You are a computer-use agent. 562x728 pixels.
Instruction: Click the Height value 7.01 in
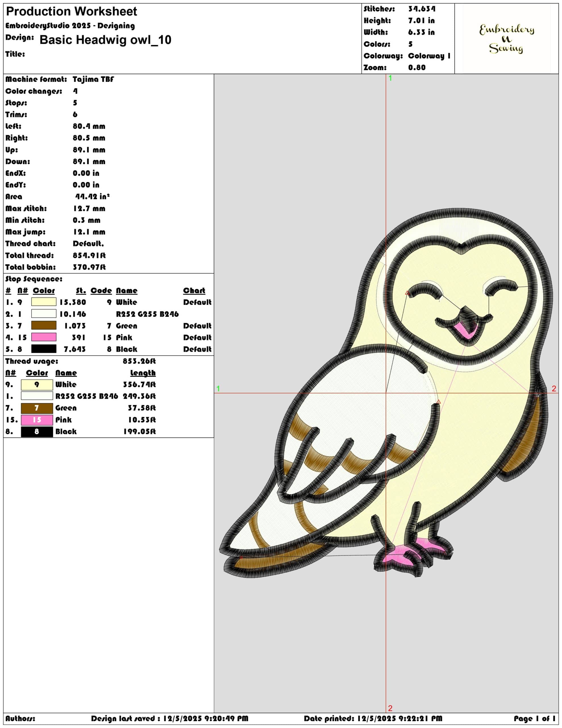point(421,21)
